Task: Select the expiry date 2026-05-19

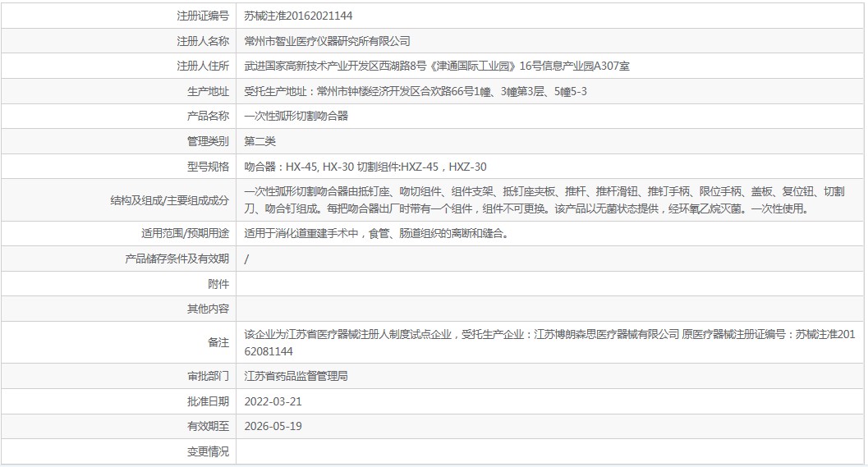Action: click(273, 426)
